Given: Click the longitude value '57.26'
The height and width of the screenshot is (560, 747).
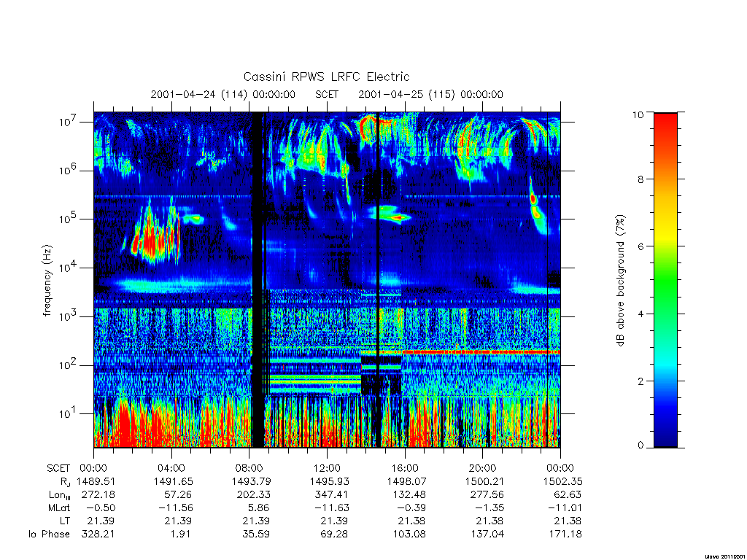Looking at the screenshot, I should 179,495.
